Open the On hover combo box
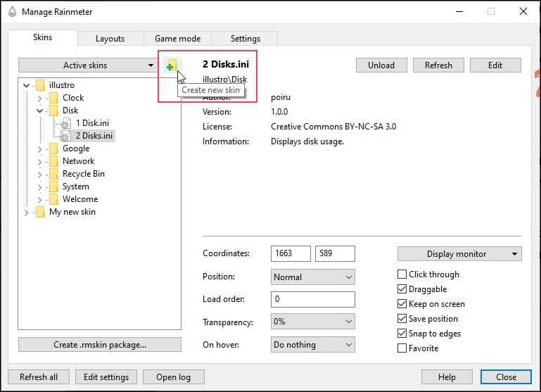The height and width of the screenshot is (392, 541). (x=312, y=345)
